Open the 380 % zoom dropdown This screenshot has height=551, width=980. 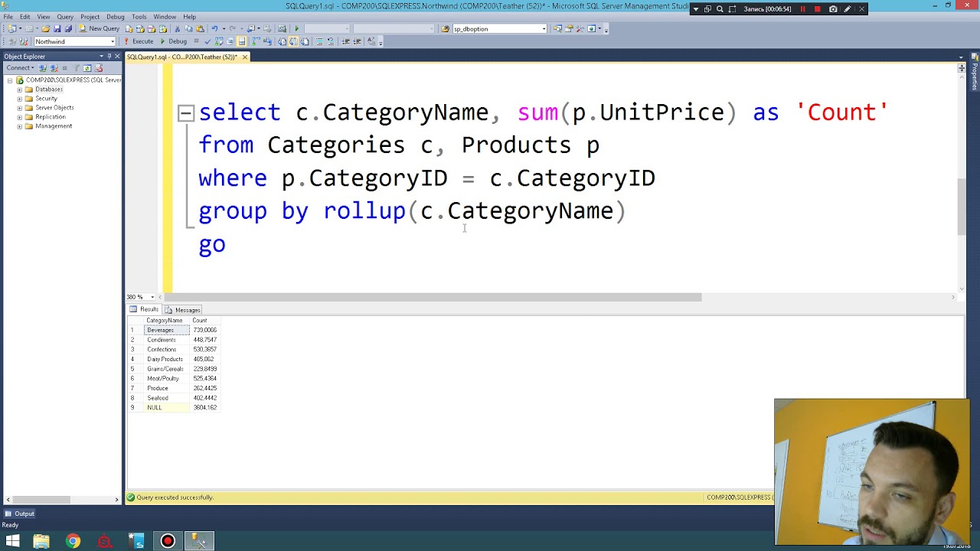pos(152,297)
